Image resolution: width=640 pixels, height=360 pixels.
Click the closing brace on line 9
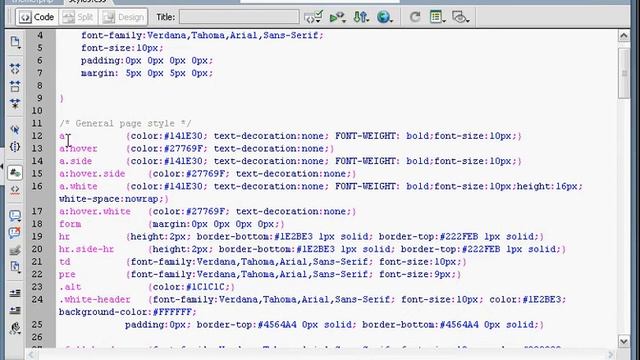point(62,98)
